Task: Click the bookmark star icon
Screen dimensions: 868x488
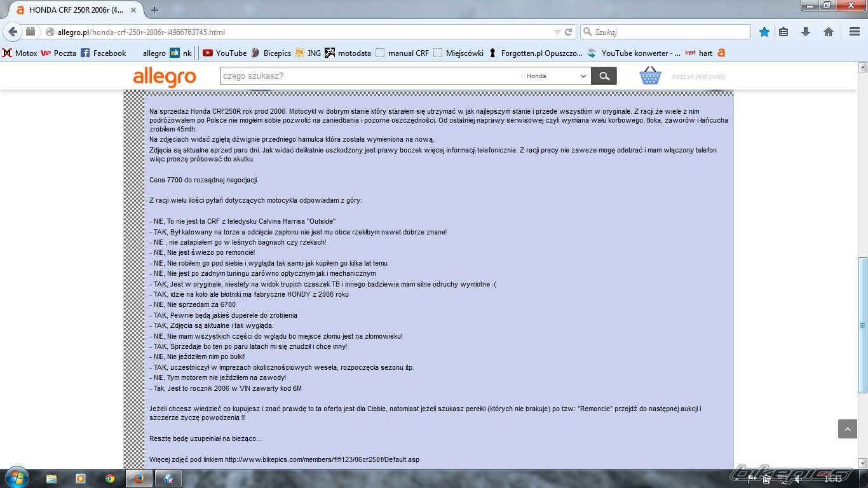Action: (764, 32)
